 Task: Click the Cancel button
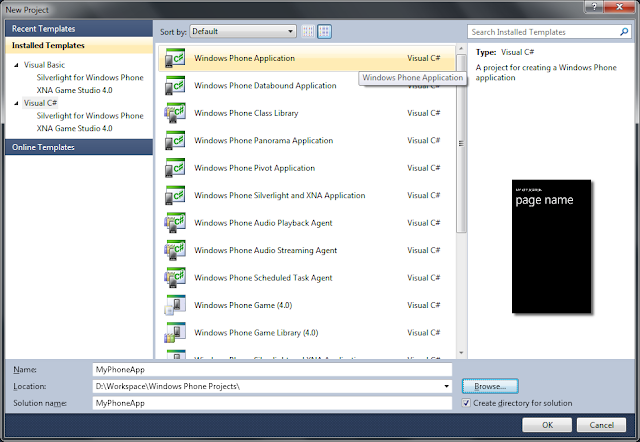click(x=601, y=425)
